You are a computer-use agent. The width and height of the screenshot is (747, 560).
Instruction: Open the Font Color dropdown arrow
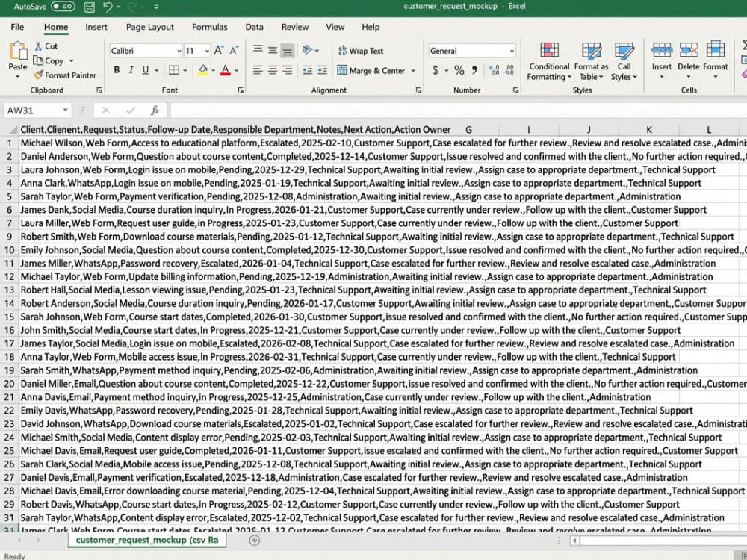pos(236,70)
